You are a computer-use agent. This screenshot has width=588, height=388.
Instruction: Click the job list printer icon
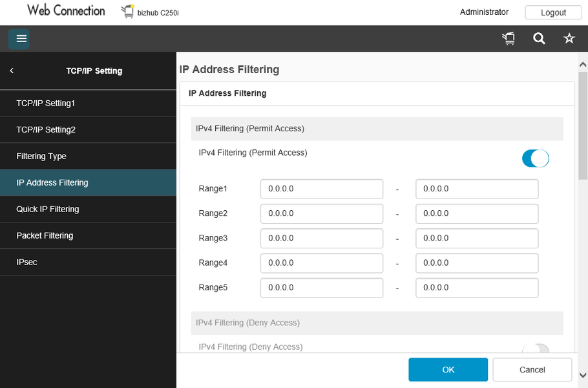click(509, 39)
